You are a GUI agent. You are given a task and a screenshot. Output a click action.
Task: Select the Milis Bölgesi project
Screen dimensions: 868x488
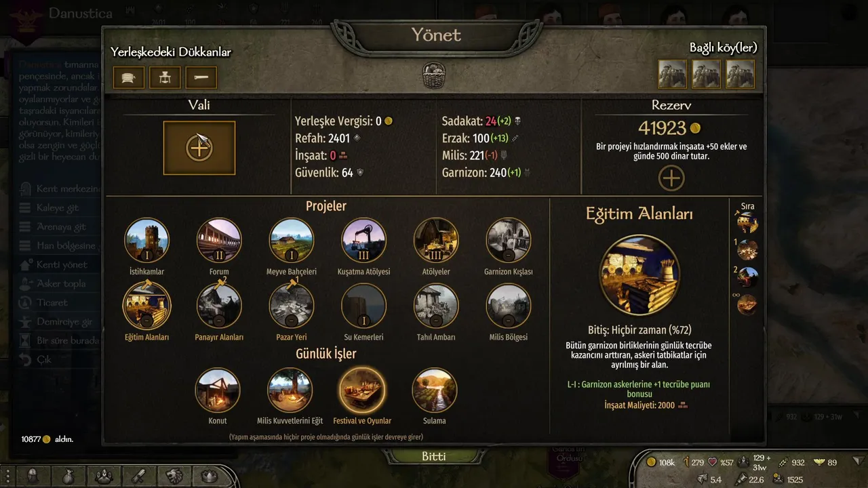[x=509, y=306]
